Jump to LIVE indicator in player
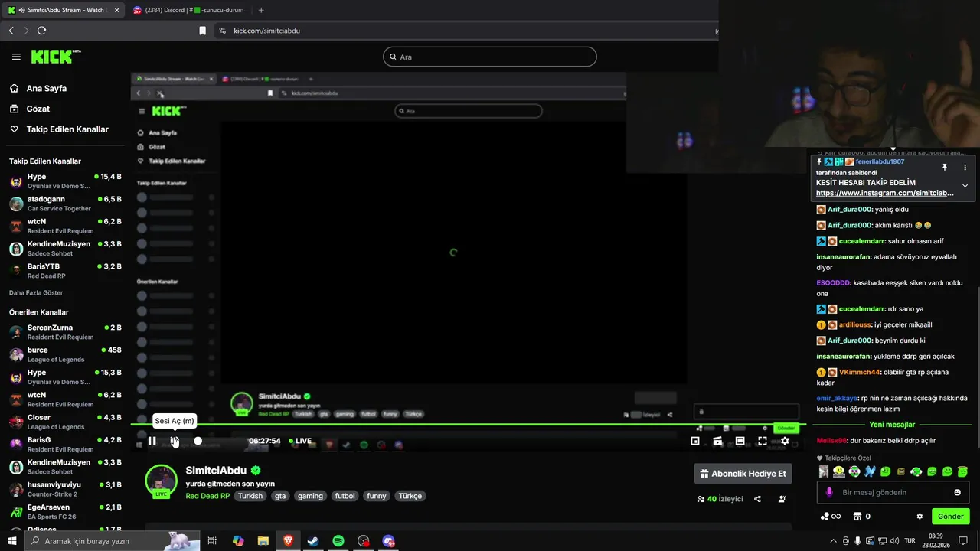 point(299,441)
